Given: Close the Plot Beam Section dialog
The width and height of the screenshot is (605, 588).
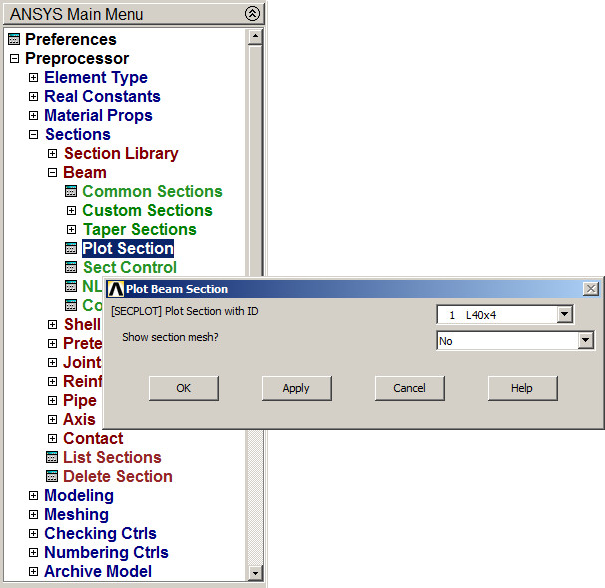Looking at the screenshot, I should coord(591,289).
